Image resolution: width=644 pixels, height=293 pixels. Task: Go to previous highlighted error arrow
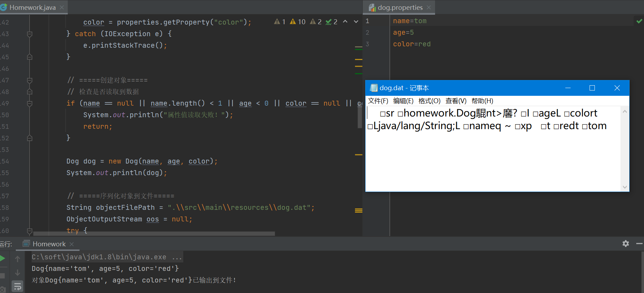[345, 22]
